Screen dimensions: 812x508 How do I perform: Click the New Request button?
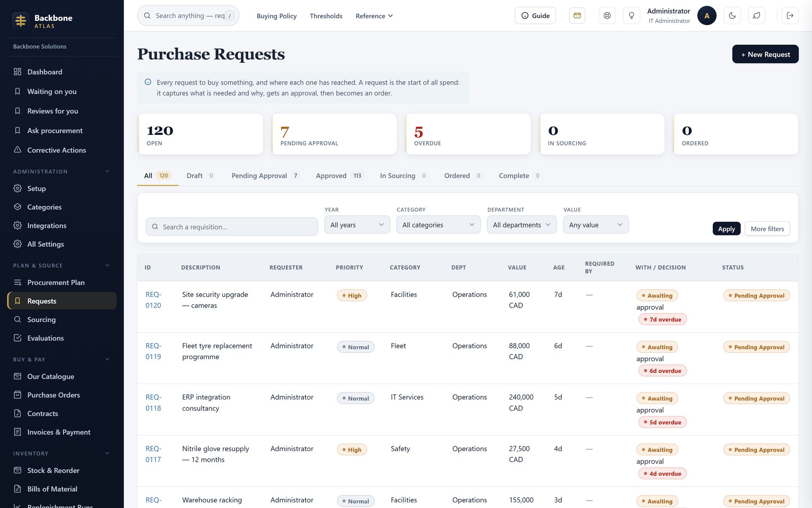click(765, 54)
